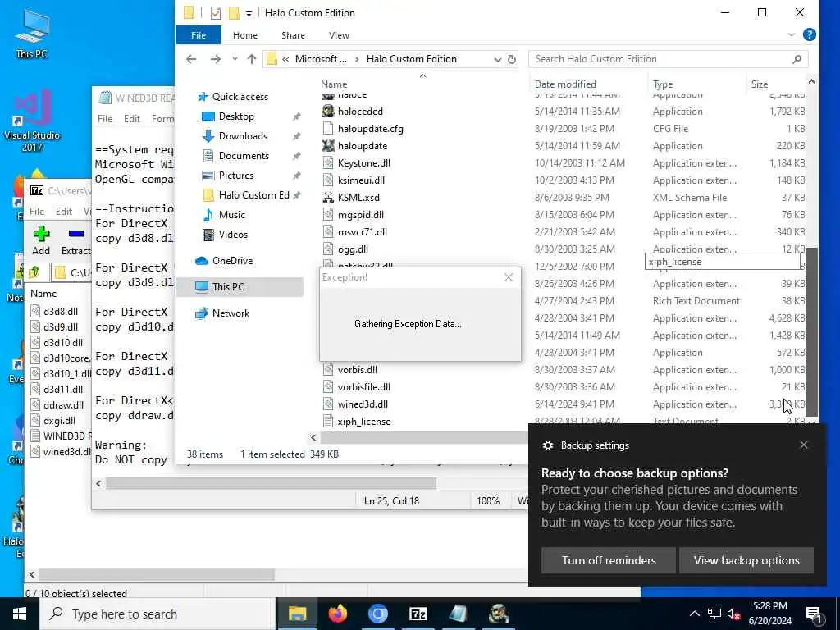840x630 pixels.
Task: Open Desktop in navigation pane
Action: click(236, 116)
